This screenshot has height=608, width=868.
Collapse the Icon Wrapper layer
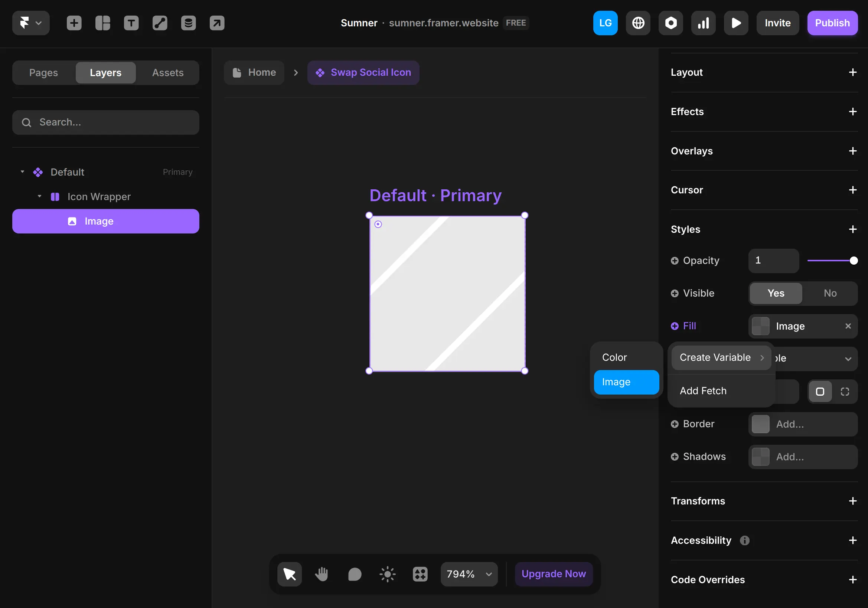click(x=39, y=196)
